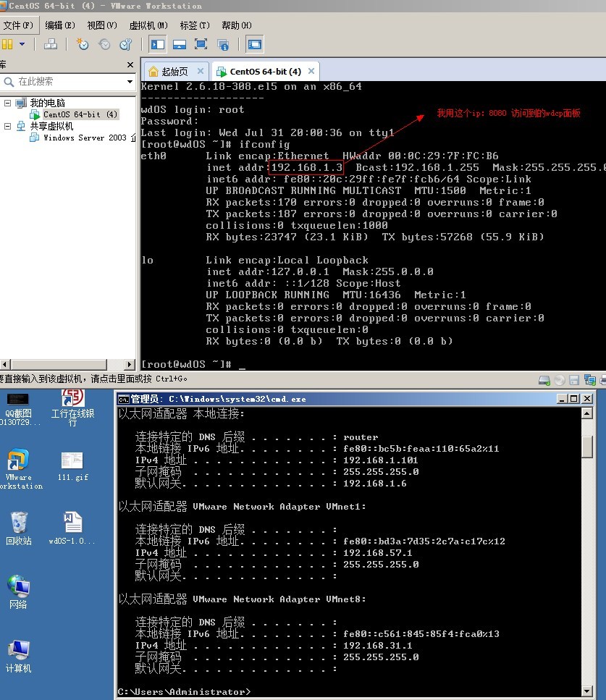
Task: Select the 计算机 desktop icon
Action: pyautogui.click(x=18, y=657)
